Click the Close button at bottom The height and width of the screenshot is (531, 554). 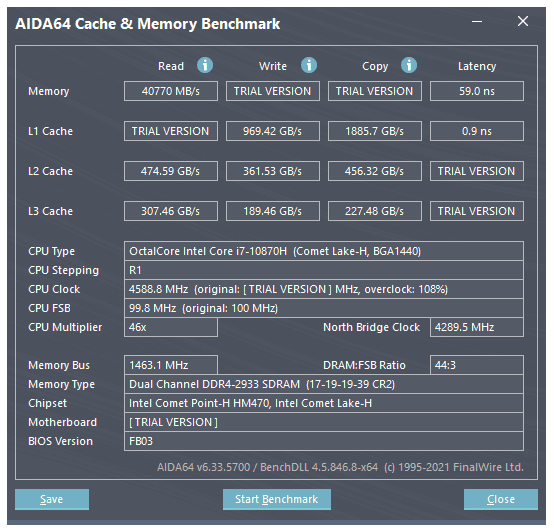501,499
